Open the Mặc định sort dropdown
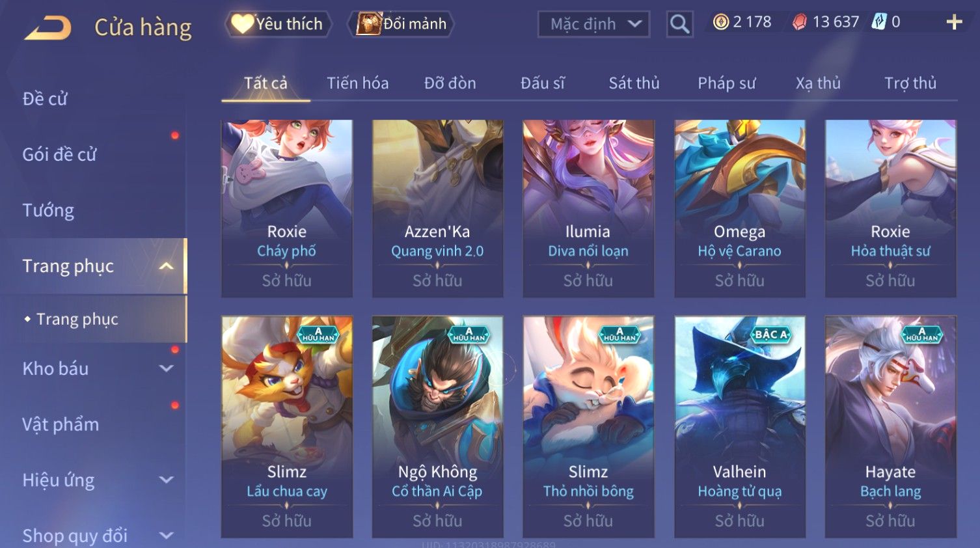Viewport: 980px width, 548px height. (593, 24)
